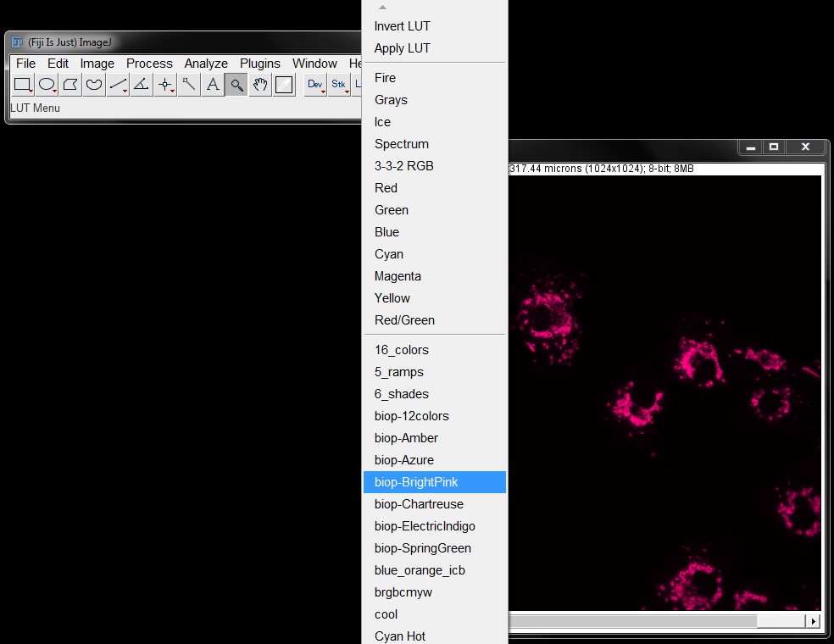Open the Stk stacks menu
Image resolution: width=834 pixels, height=644 pixels.
coord(339,85)
